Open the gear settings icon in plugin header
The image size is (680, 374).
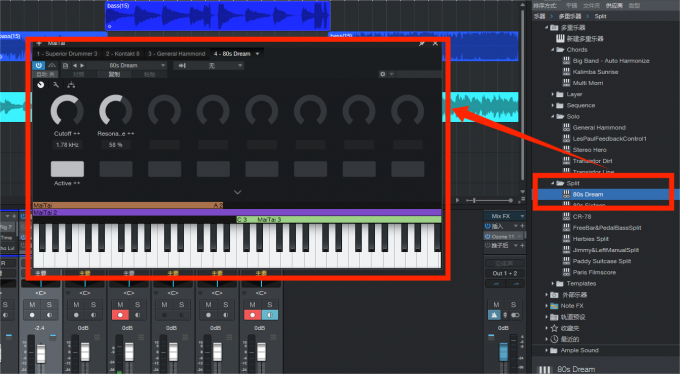point(382,74)
